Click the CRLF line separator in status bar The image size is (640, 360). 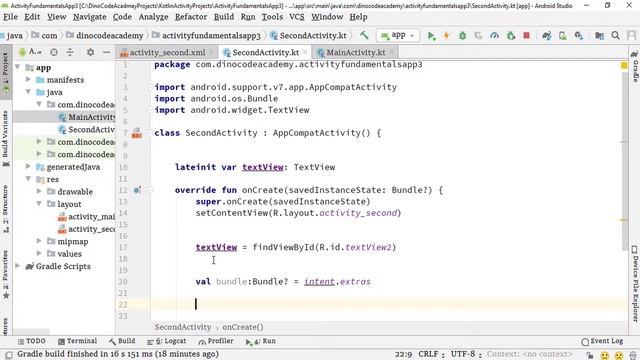point(431,354)
